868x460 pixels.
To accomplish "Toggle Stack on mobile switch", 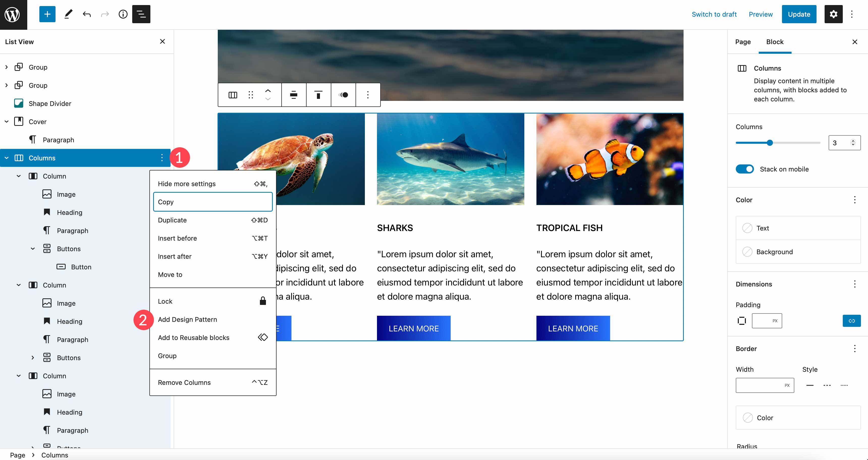I will pos(745,169).
